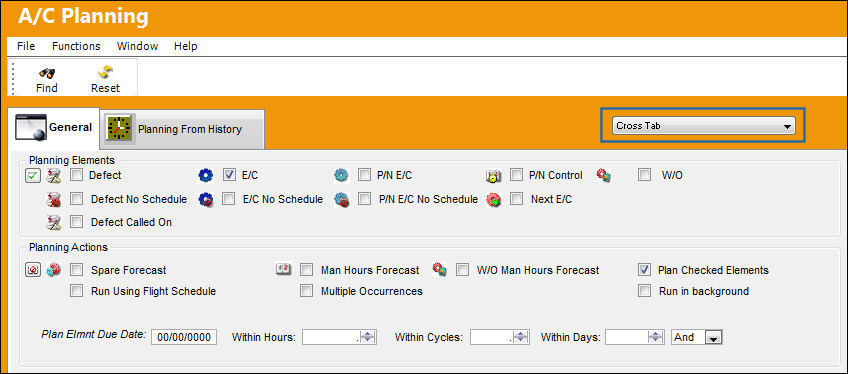848x374 pixels.
Task: Check the P/N Control checkbox
Action: [516, 175]
